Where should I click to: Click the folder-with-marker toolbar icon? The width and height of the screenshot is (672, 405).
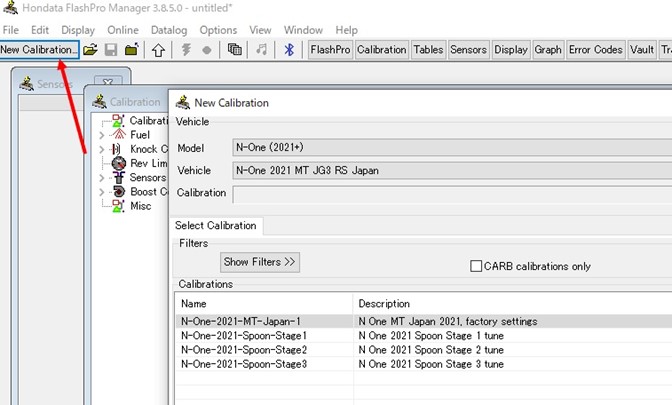[132, 50]
